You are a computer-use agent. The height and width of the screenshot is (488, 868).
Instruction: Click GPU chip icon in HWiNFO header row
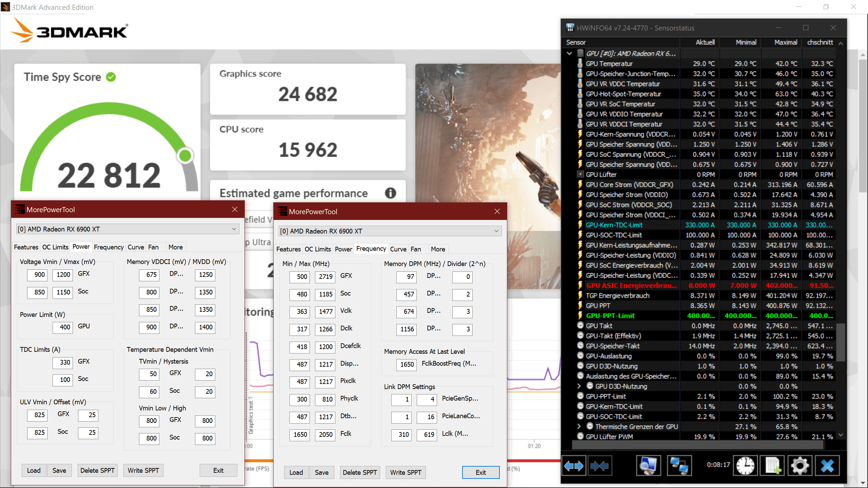pyautogui.click(x=580, y=53)
